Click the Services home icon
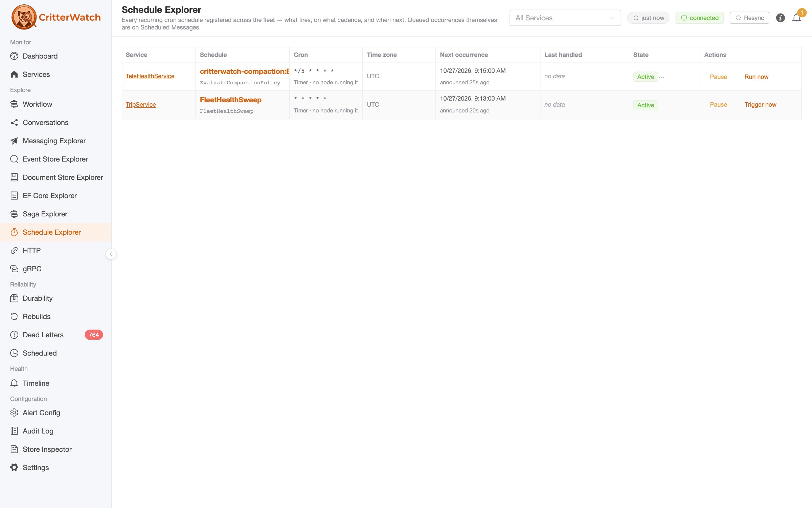812x508 pixels. (x=14, y=75)
